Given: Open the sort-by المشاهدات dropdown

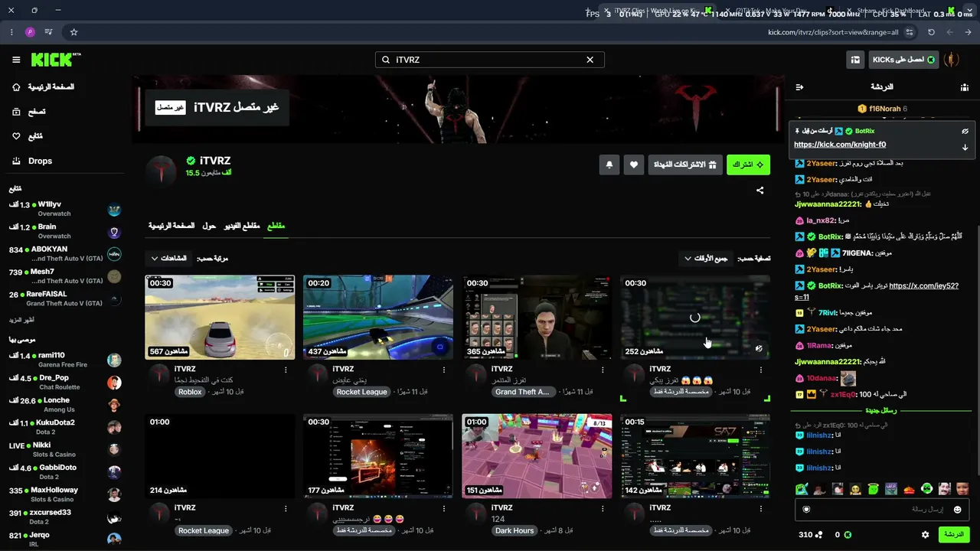Looking at the screenshot, I should pyautogui.click(x=168, y=259).
